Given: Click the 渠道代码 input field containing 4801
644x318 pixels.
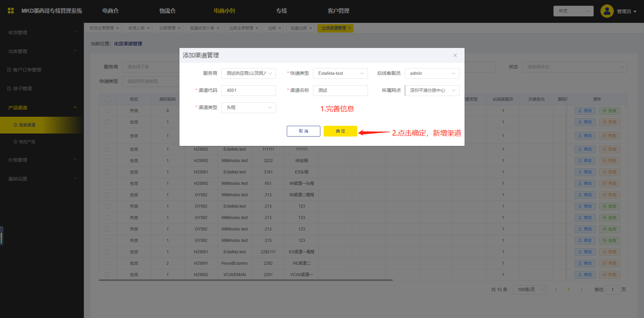Looking at the screenshot, I should (x=249, y=91).
